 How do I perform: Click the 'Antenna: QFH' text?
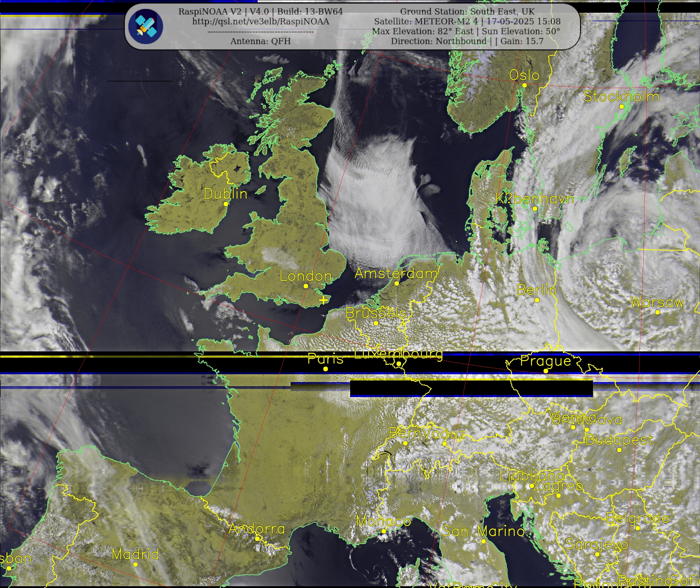coord(261,41)
